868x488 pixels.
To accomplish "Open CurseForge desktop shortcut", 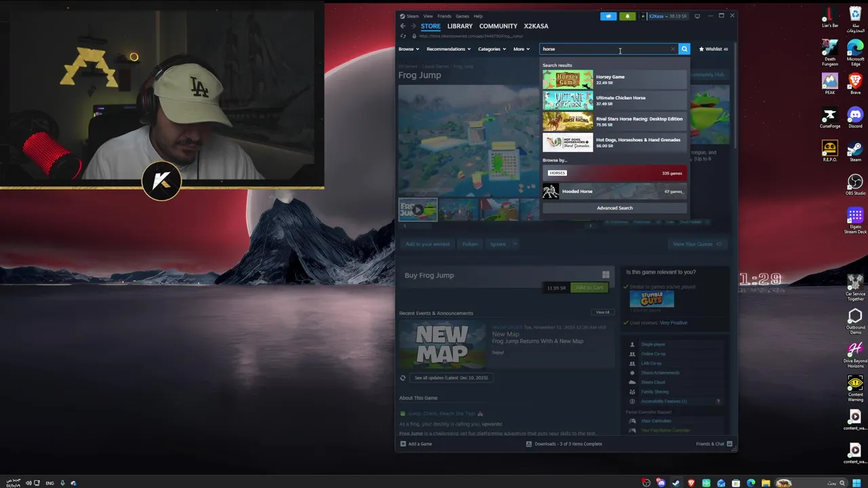I will (x=829, y=118).
